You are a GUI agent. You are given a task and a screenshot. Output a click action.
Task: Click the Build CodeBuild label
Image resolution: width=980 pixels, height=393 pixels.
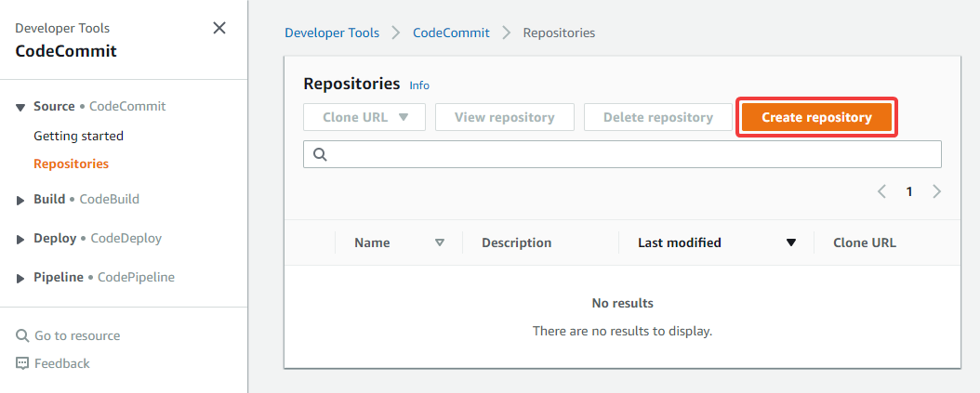point(86,200)
